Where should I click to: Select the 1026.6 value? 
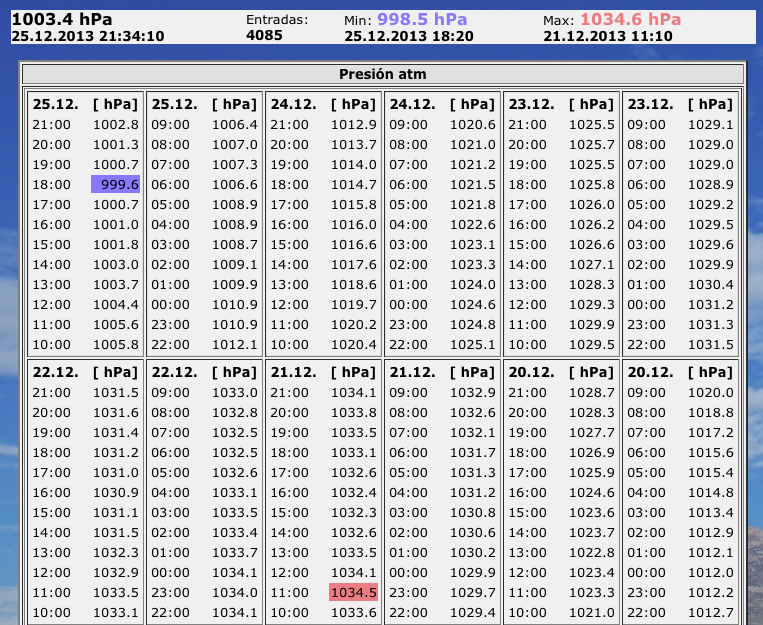(592, 244)
